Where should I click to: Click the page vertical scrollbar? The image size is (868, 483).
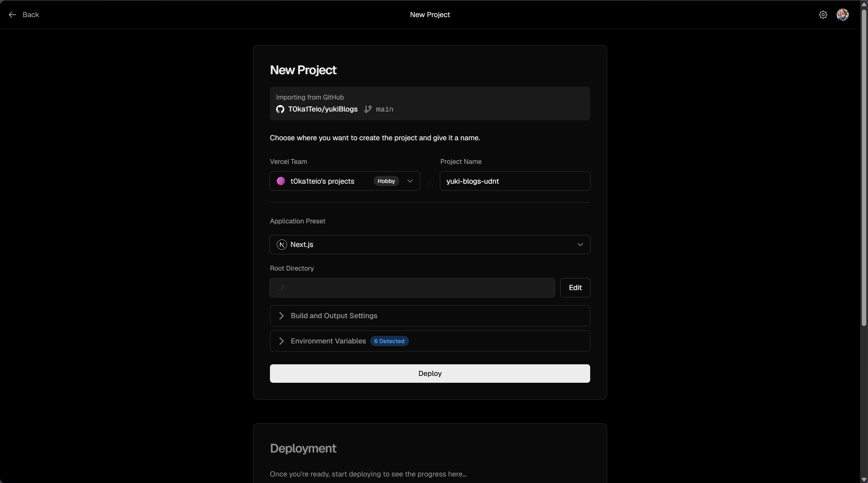pyautogui.click(x=864, y=168)
